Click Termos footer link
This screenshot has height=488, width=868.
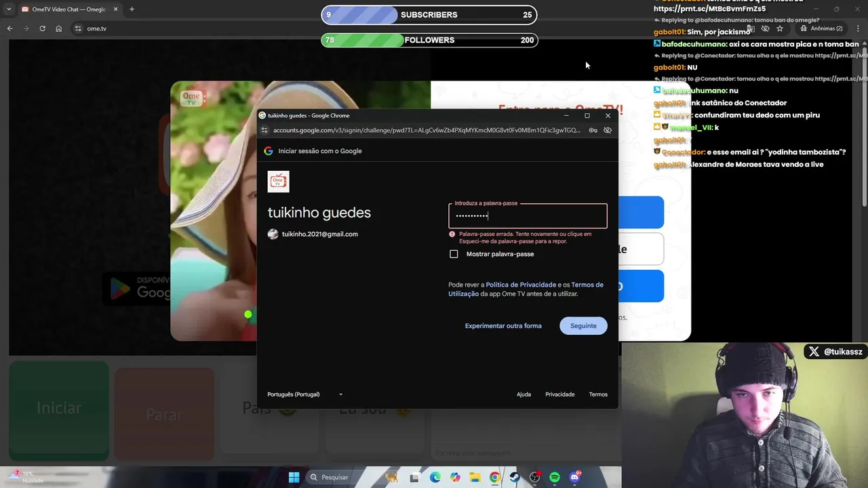pos(598,394)
